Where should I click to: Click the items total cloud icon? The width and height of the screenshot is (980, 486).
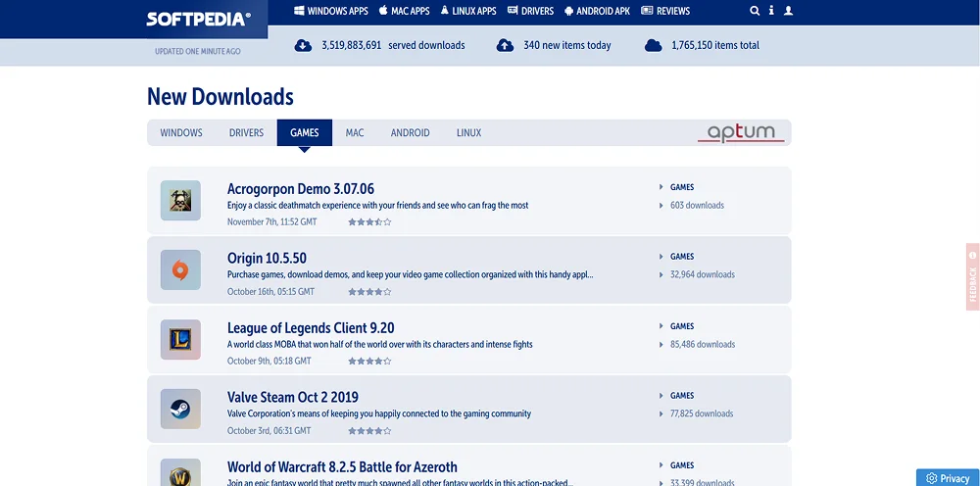tap(653, 46)
